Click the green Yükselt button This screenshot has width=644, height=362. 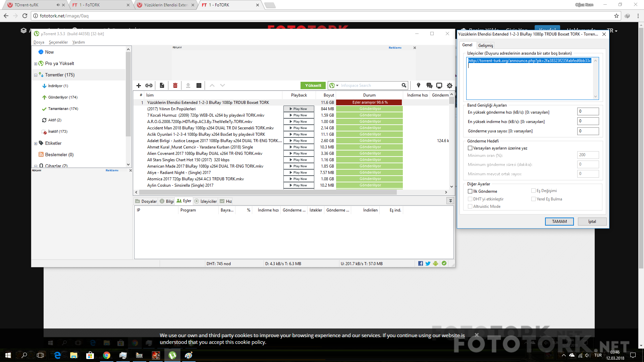pyautogui.click(x=313, y=85)
